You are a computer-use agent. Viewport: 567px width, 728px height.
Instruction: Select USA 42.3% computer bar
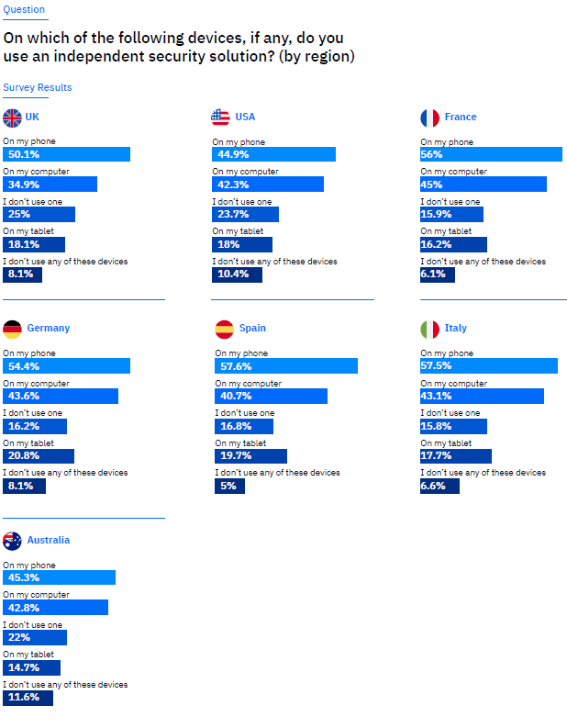268,185
